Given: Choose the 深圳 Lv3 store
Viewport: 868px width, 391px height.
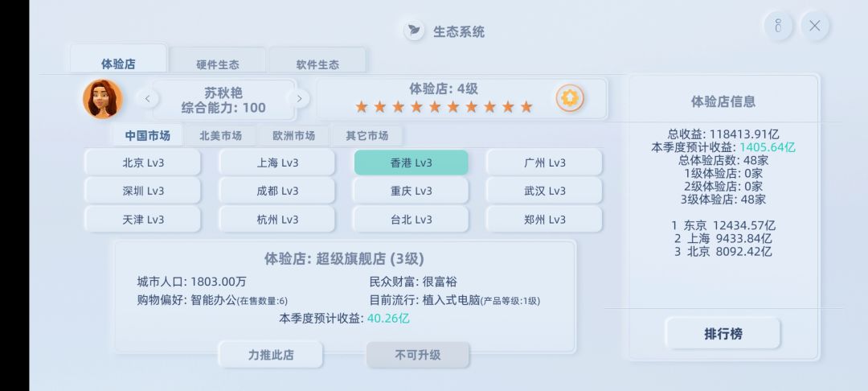Looking at the screenshot, I should pos(142,191).
